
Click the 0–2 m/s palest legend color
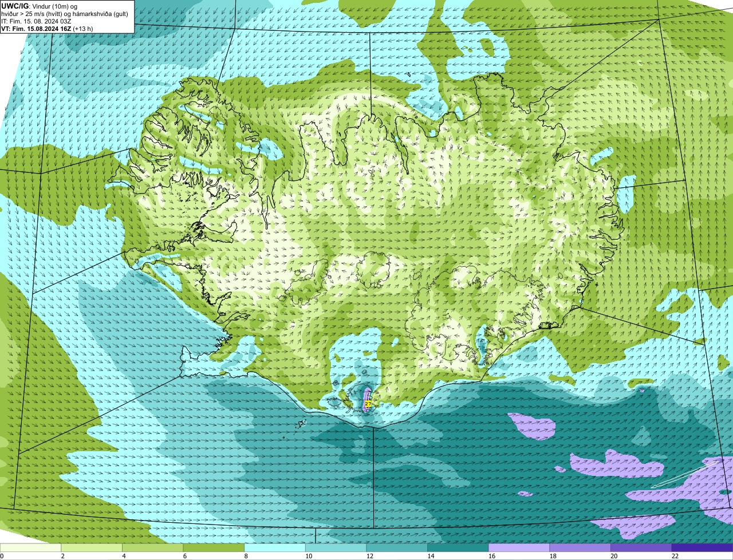(30, 547)
